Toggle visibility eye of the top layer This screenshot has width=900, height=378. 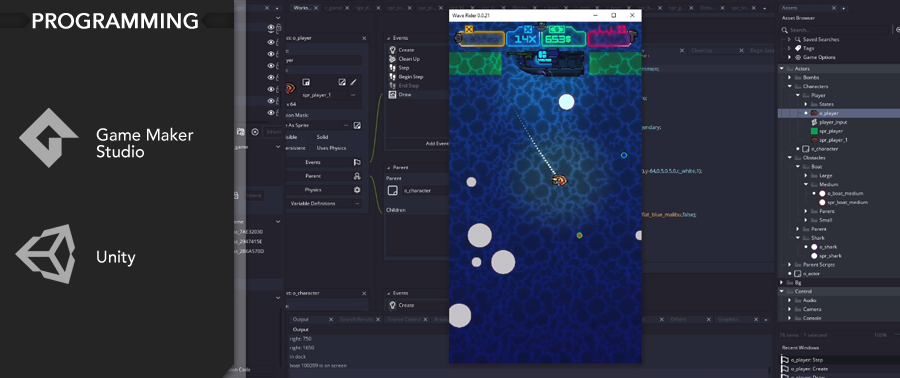pyautogui.click(x=271, y=28)
